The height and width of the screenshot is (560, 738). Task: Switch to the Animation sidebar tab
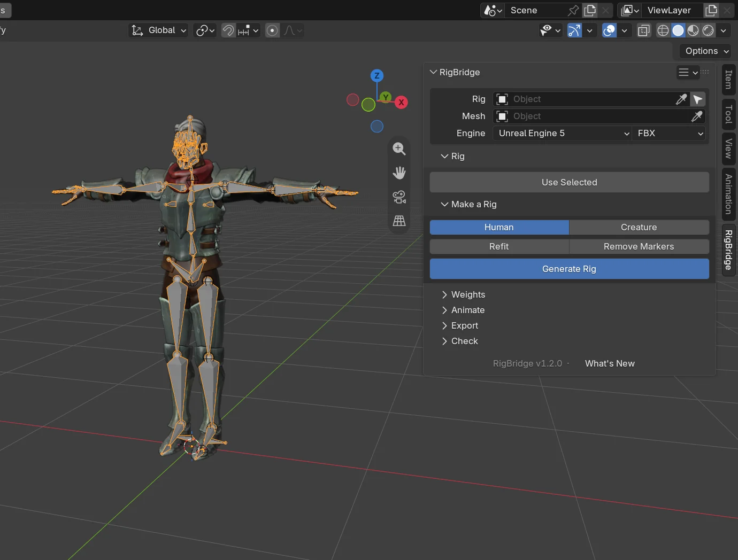click(x=728, y=194)
